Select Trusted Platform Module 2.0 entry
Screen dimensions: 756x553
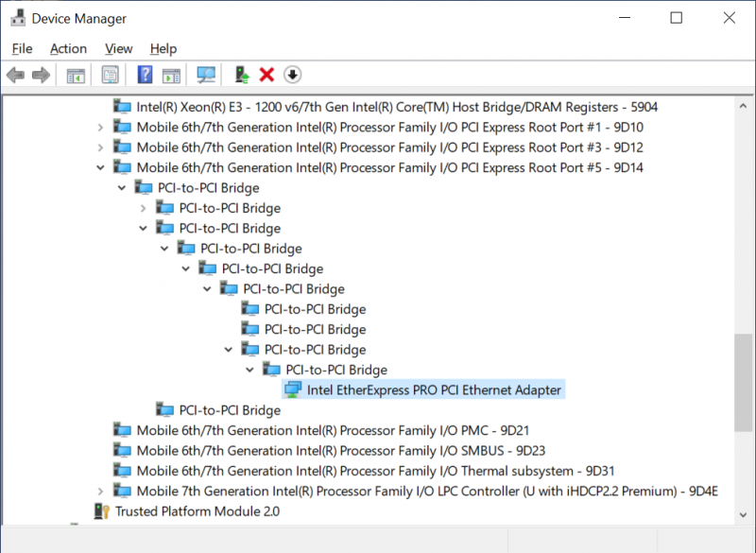click(198, 511)
